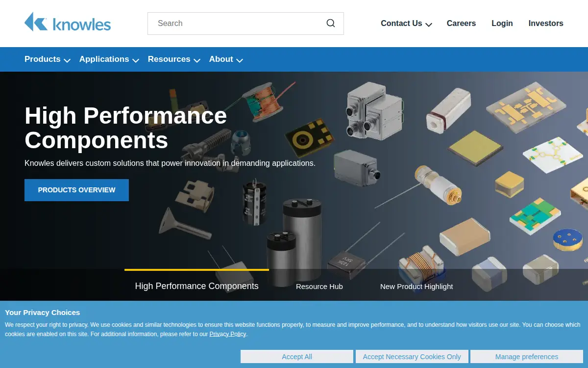Click Accept All cookies button
Image resolution: width=588 pixels, height=368 pixels.
click(x=297, y=357)
